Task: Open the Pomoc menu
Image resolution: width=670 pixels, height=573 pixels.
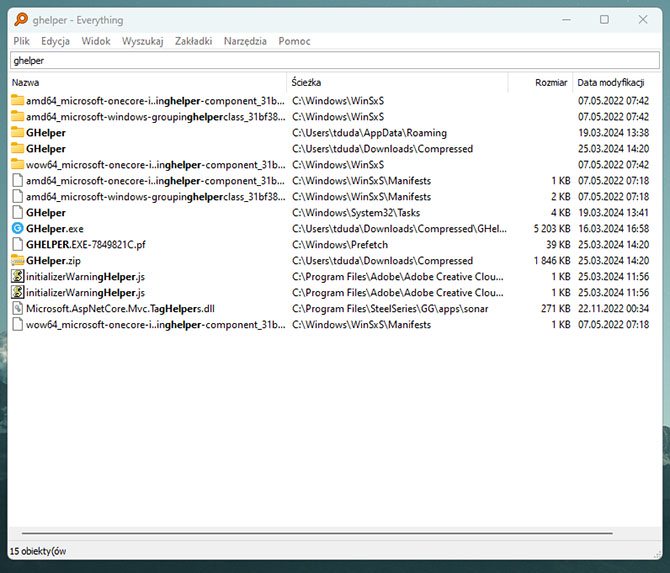Action: pos(294,41)
